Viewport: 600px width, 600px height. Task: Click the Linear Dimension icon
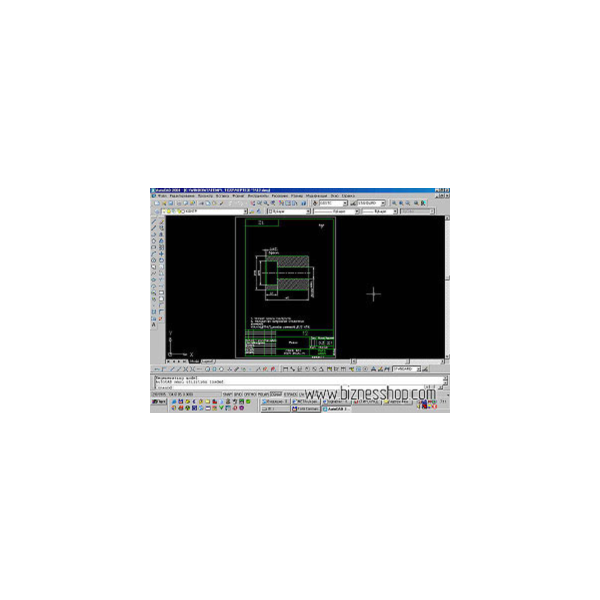tap(285, 369)
